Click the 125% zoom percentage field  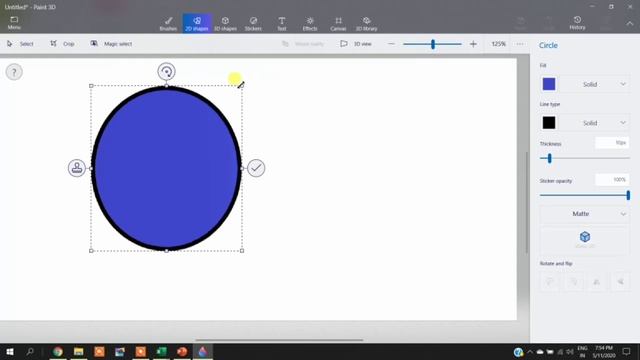498,44
